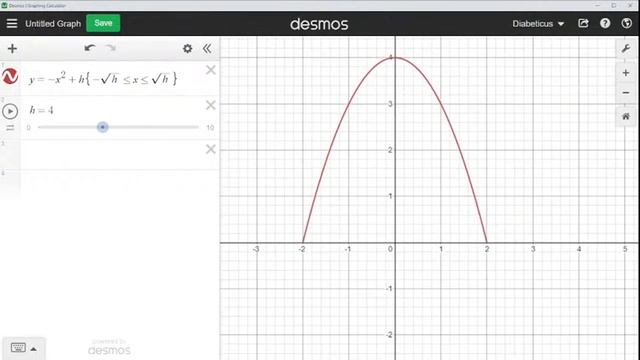Share the graph
This screenshot has width=640, height=360.
[x=583, y=23]
